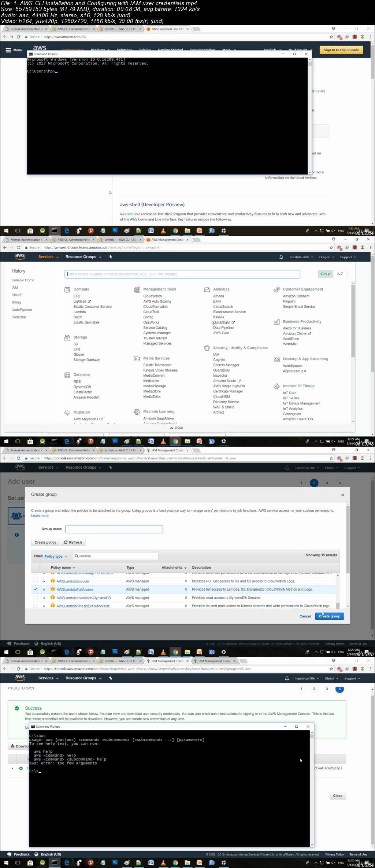
Task: Click Chrome icon in taskbar below Services menu
Action: (175, 442)
